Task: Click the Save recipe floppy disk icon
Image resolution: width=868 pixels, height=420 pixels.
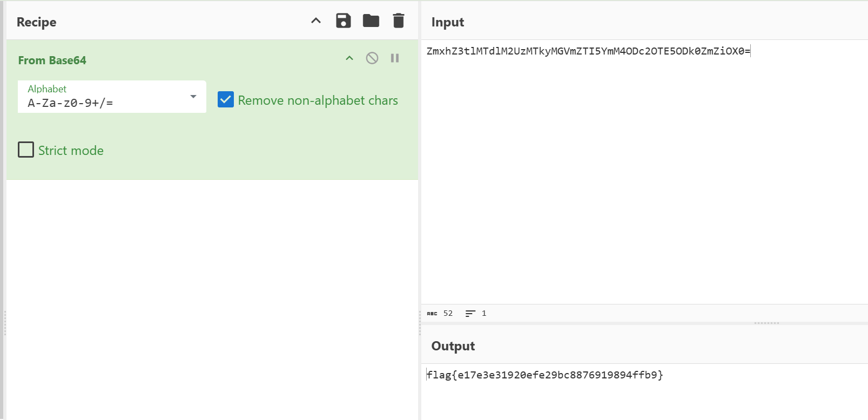Action: (x=344, y=21)
